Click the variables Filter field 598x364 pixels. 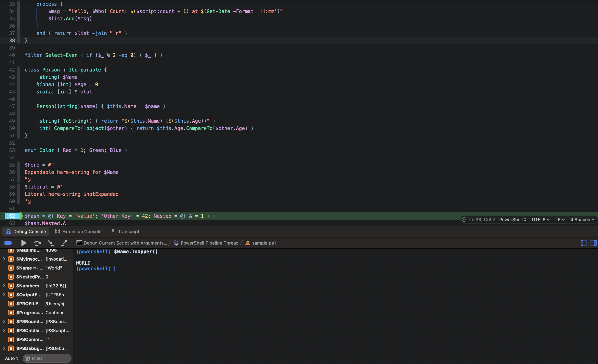click(47, 359)
